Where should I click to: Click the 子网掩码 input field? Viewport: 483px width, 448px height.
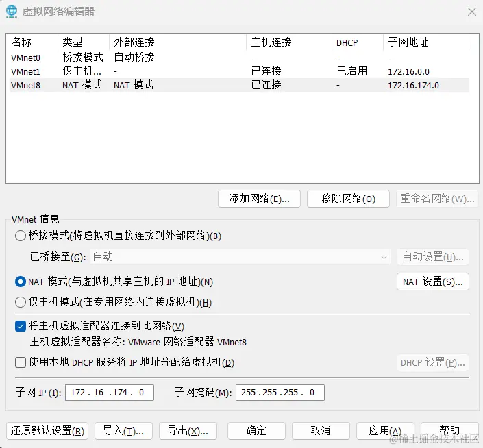(x=280, y=393)
